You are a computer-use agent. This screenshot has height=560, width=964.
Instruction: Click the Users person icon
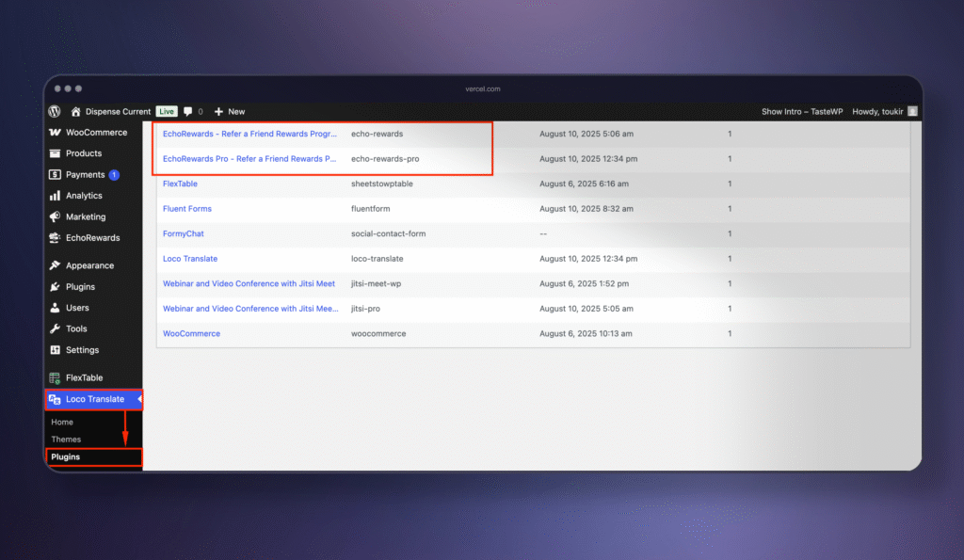click(x=55, y=308)
